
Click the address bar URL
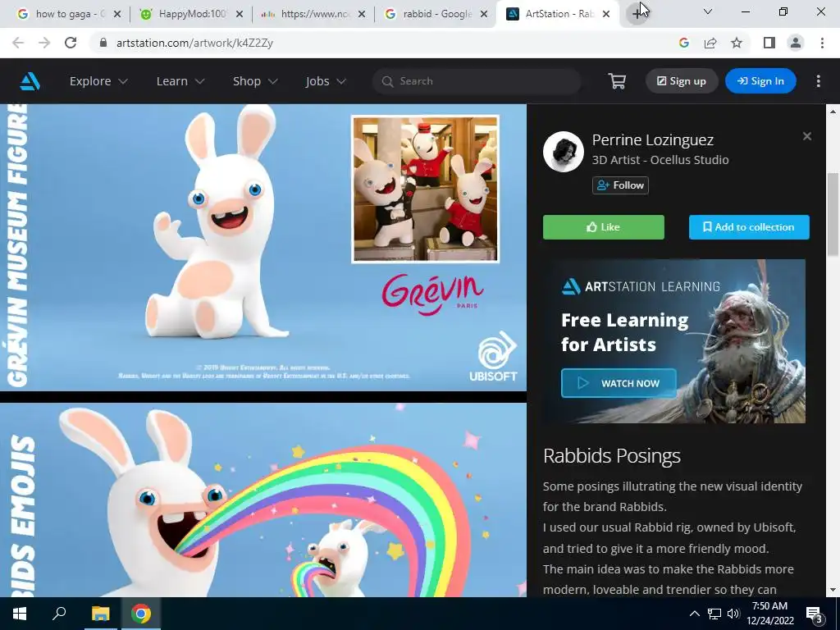(194, 43)
